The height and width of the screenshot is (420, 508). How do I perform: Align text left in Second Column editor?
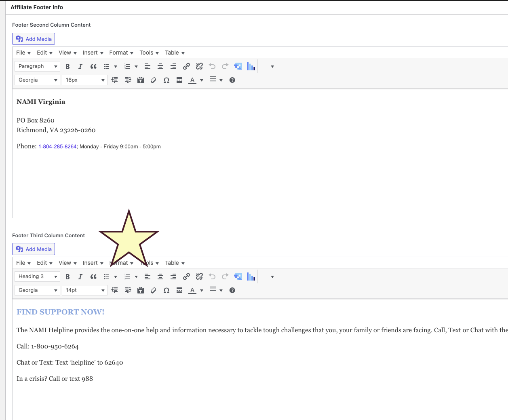(x=148, y=66)
